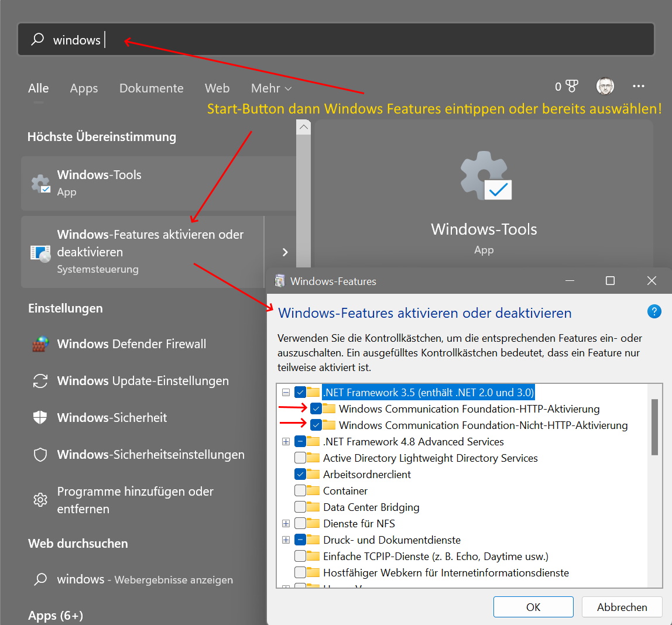Image resolution: width=672 pixels, height=625 pixels.
Task: Open the three-dot more options menu
Action: [638, 87]
